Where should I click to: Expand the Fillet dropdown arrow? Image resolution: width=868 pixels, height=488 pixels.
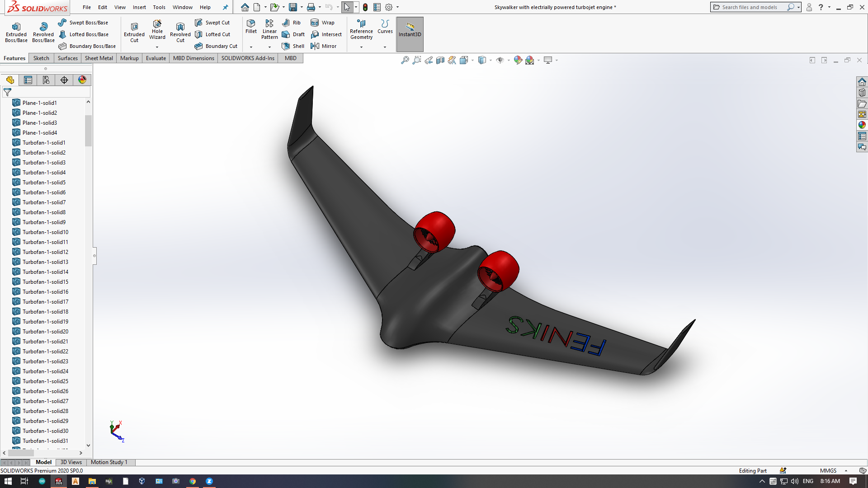click(251, 47)
